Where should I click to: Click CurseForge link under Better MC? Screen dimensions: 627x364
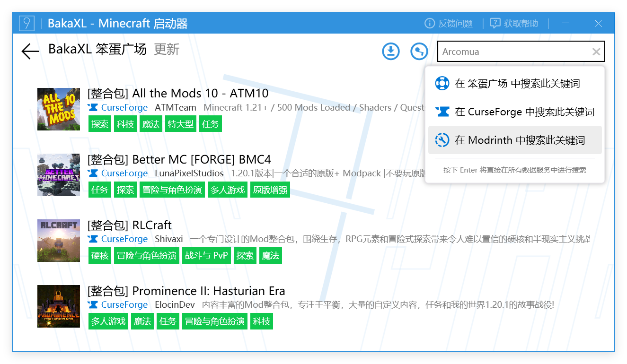click(x=124, y=173)
